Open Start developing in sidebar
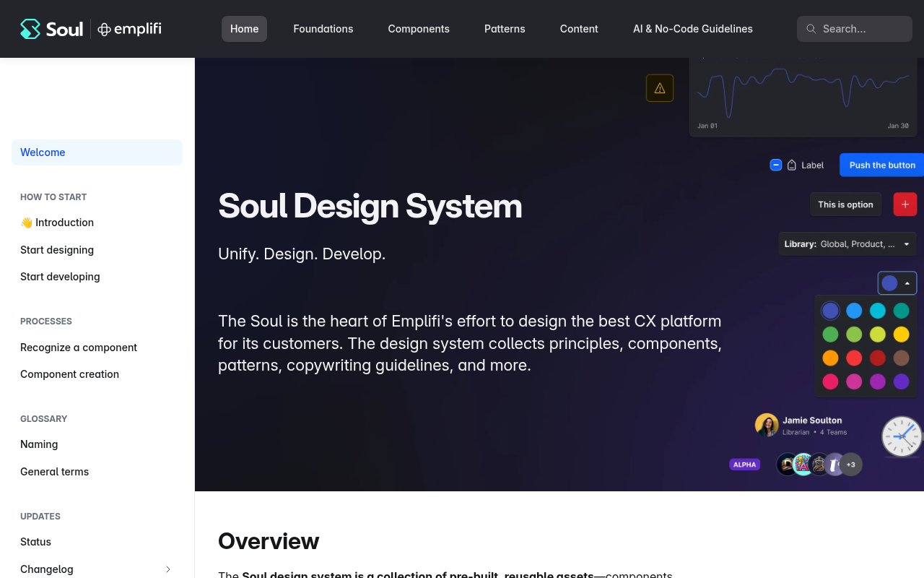The height and width of the screenshot is (578, 924). click(97, 277)
